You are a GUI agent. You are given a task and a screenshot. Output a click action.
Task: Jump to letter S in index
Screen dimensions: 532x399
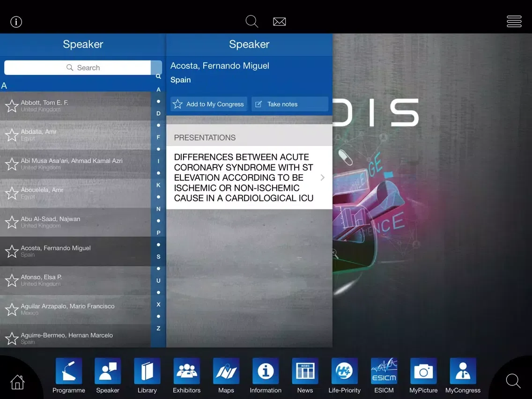[158, 257]
